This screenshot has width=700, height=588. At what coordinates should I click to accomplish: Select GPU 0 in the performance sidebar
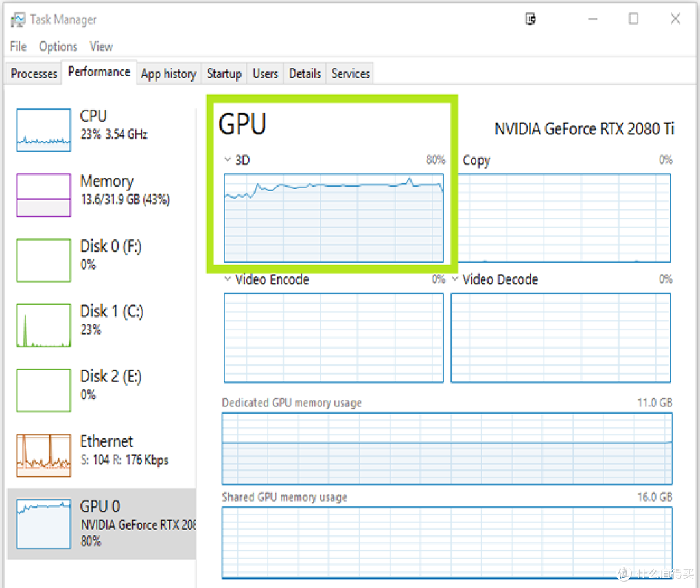[97, 522]
